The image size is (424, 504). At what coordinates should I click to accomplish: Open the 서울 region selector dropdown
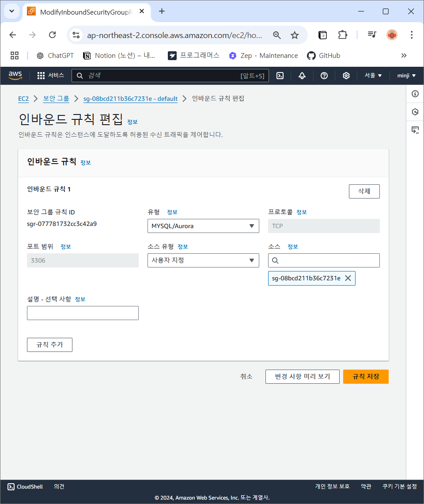[372, 76]
